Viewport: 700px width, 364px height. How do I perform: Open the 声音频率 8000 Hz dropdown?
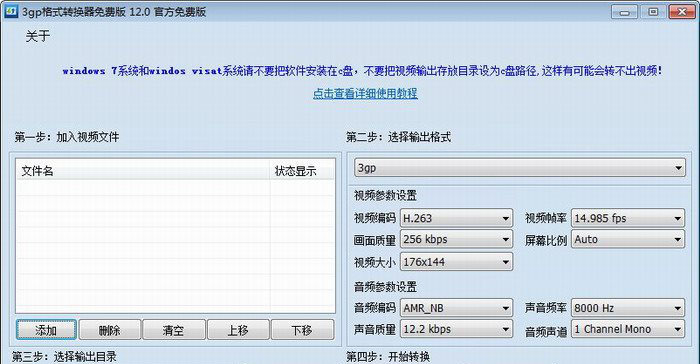click(628, 308)
